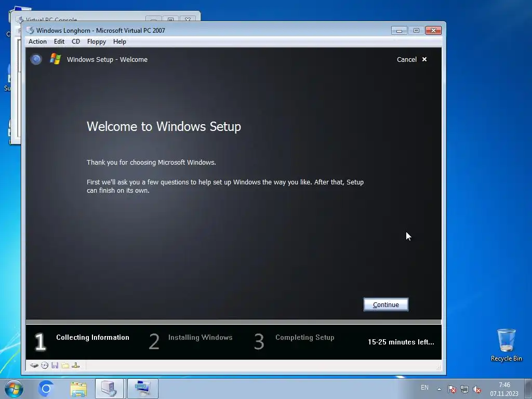Open the Floppy menu

coord(96,42)
